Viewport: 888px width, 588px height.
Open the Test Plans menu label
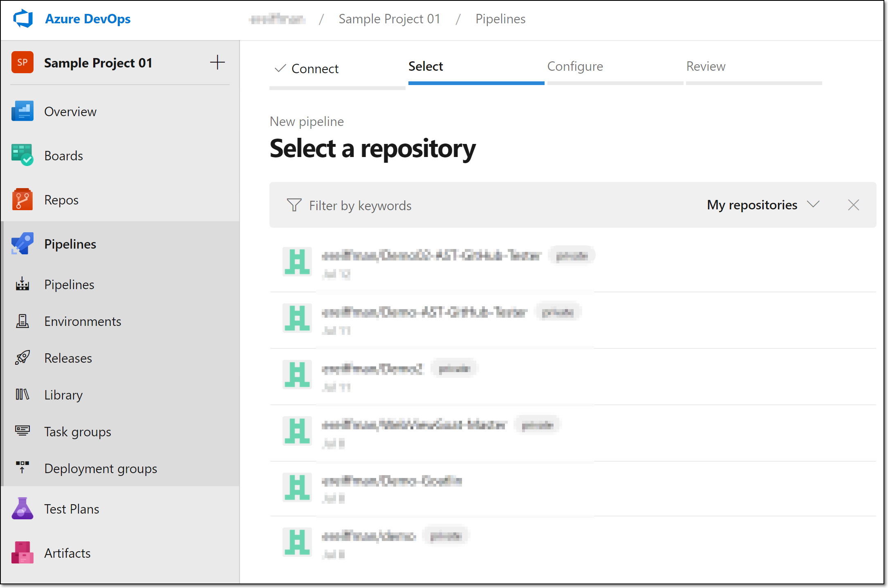pos(72,509)
